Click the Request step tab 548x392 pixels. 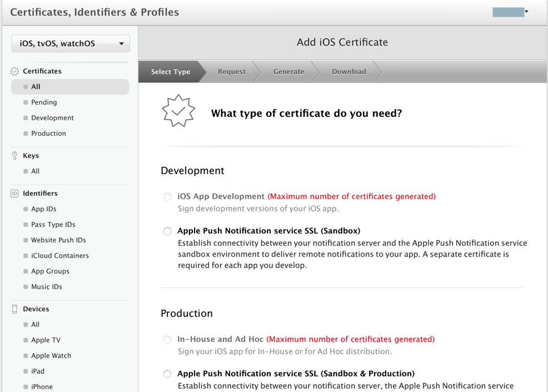pos(232,72)
